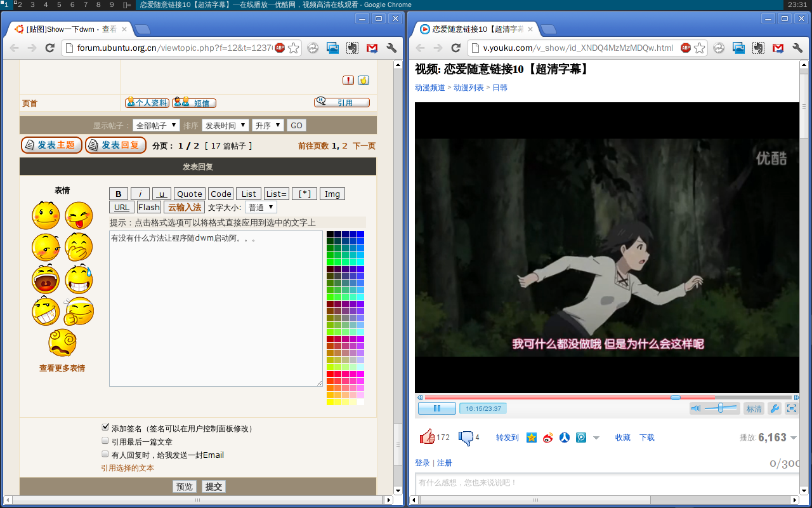Open wrench menu in forum Chrome window
Screen dimensions: 812x508
click(391, 48)
